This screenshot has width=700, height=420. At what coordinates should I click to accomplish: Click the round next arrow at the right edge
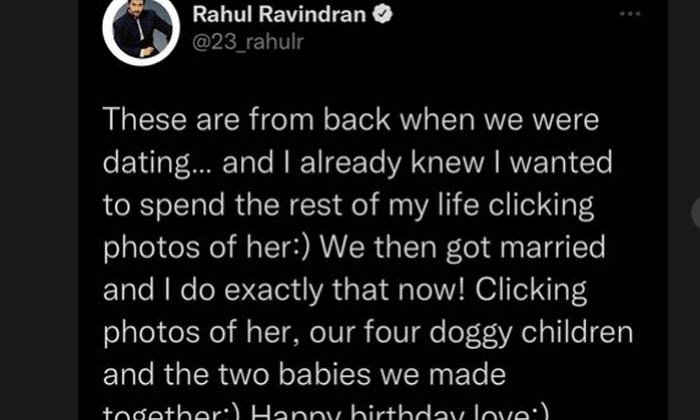click(x=696, y=213)
